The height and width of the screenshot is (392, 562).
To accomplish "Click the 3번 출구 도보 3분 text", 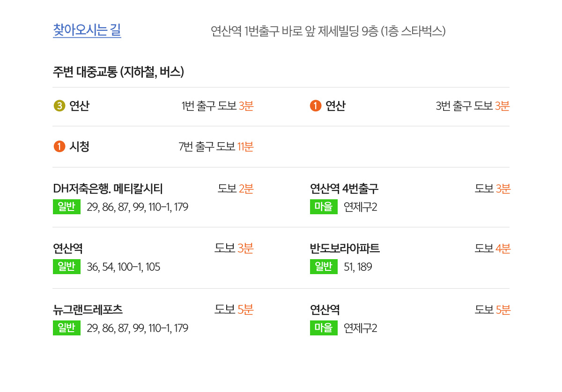I will click(x=473, y=106).
